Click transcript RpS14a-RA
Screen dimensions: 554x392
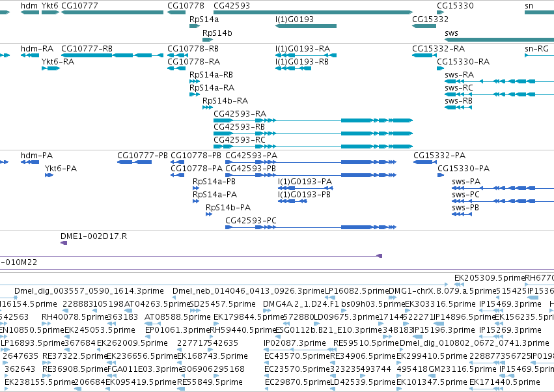click(x=212, y=88)
